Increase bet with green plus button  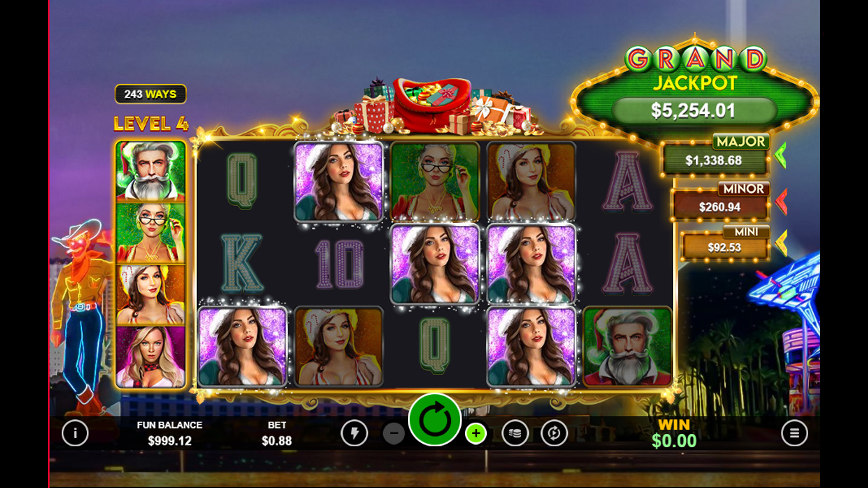[x=476, y=434]
